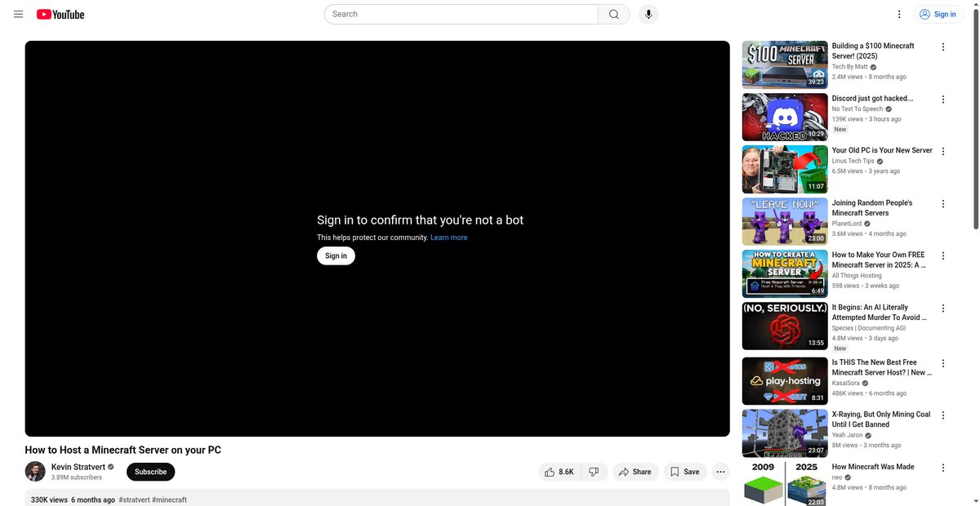The width and height of the screenshot is (980, 506).
Task: Save the video to a playlist
Action: 685,472
